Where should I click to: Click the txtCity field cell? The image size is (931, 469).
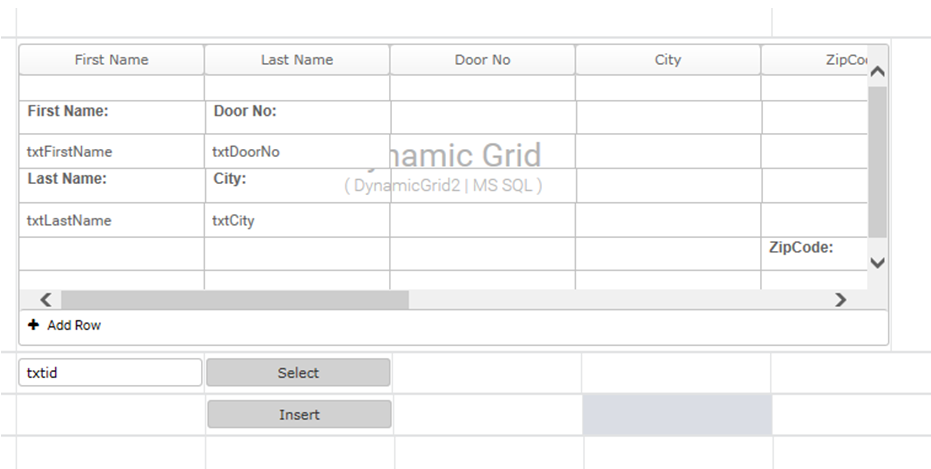pyautogui.click(x=233, y=221)
